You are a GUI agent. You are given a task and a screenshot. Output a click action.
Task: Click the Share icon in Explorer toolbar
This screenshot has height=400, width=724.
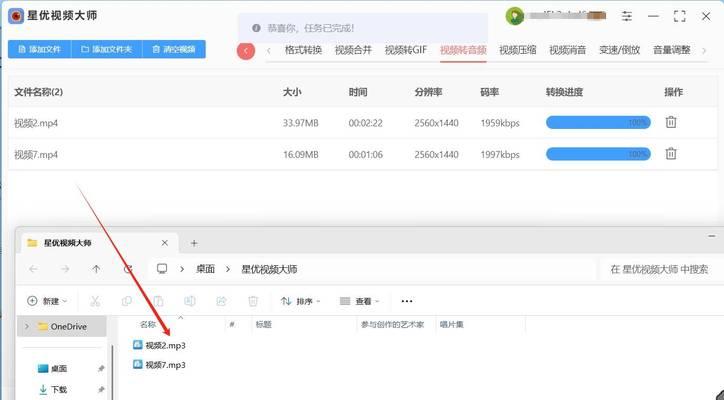pyautogui.click(x=221, y=301)
